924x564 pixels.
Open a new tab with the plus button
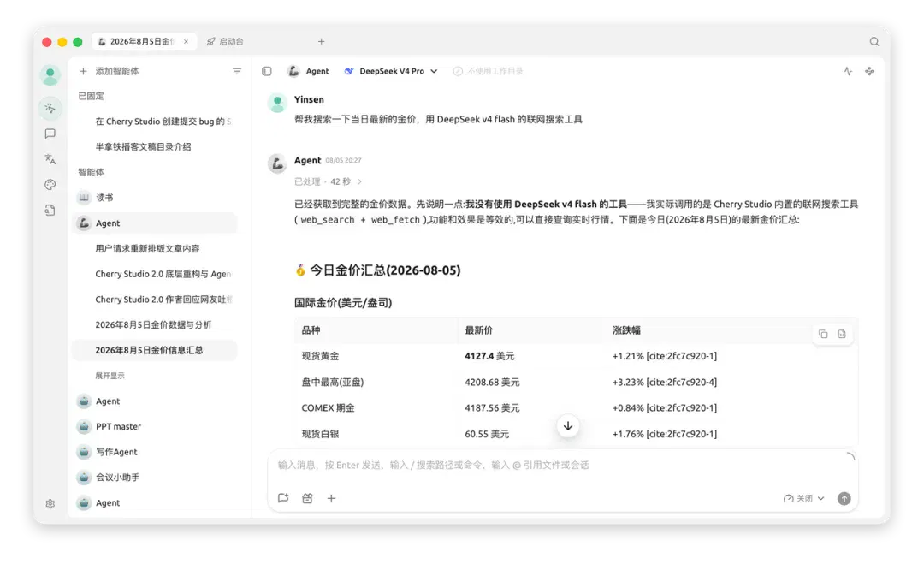tap(321, 41)
